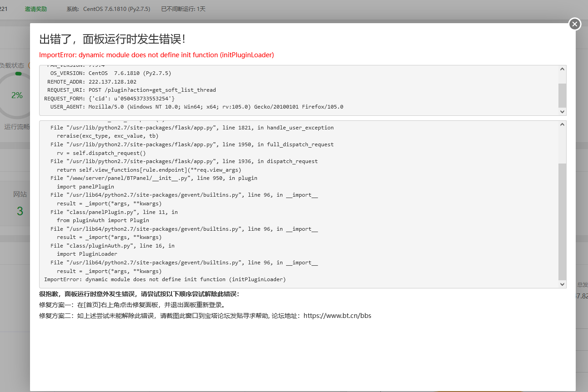The height and width of the screenshot is (392, 588).
Task: Click the REMOTE_ADDR: 222.137.128.102 line
Action: pos(91,82)
